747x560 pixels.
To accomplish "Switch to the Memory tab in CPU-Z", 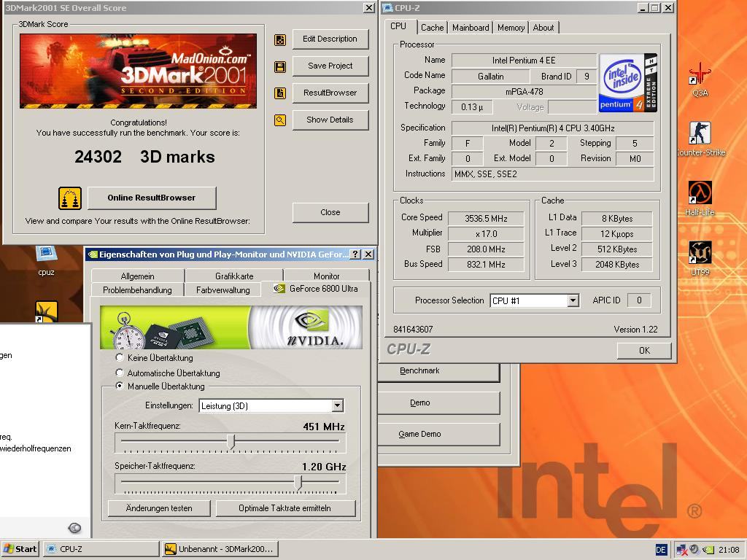I will coord(511,28).
